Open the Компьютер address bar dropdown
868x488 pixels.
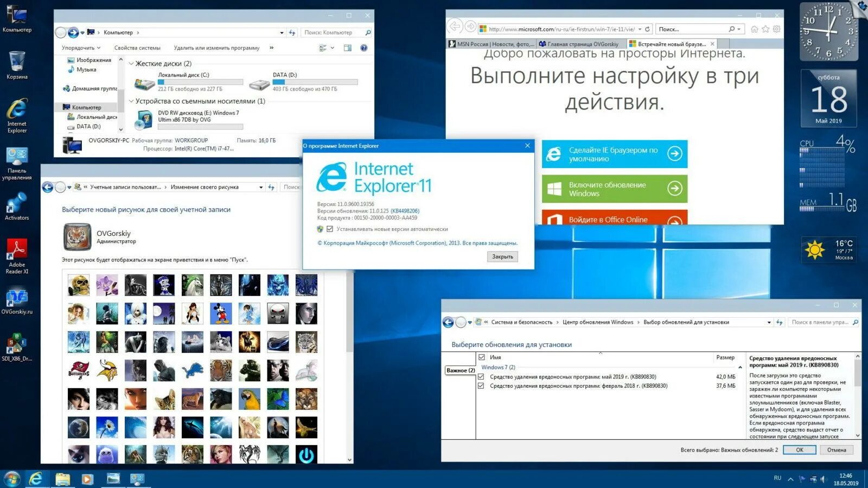click(x=282, y=33)
